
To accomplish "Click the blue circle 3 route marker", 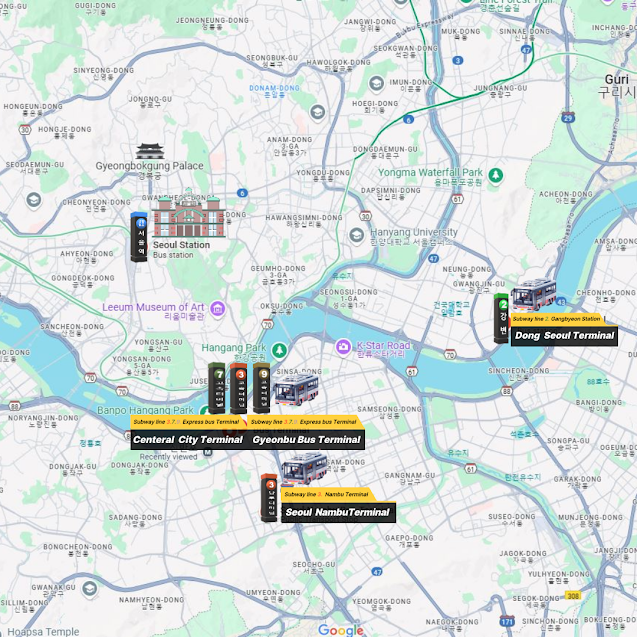I will tap(458, 61).
